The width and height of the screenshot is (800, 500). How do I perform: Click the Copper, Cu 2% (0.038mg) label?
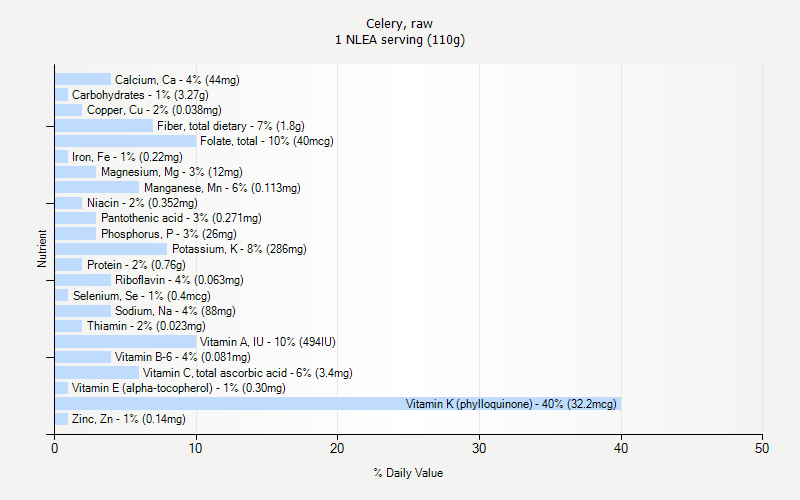[x=154, y=110]
